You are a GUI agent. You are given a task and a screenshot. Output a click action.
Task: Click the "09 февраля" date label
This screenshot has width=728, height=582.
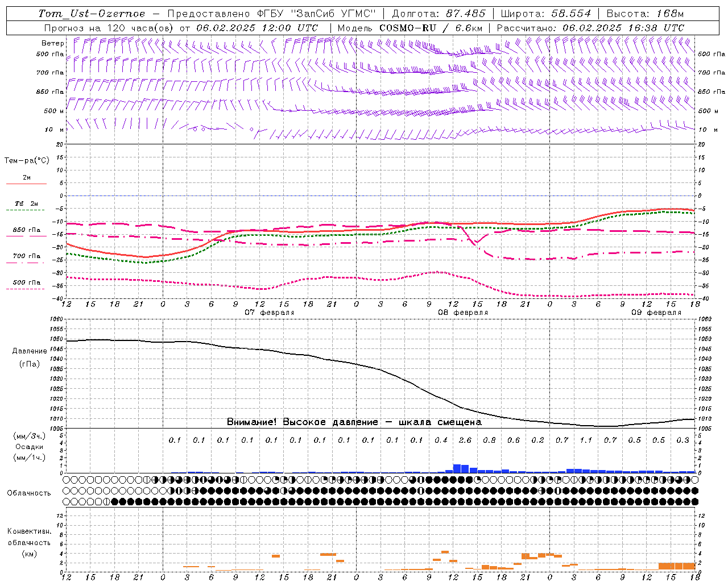[656, 313]
